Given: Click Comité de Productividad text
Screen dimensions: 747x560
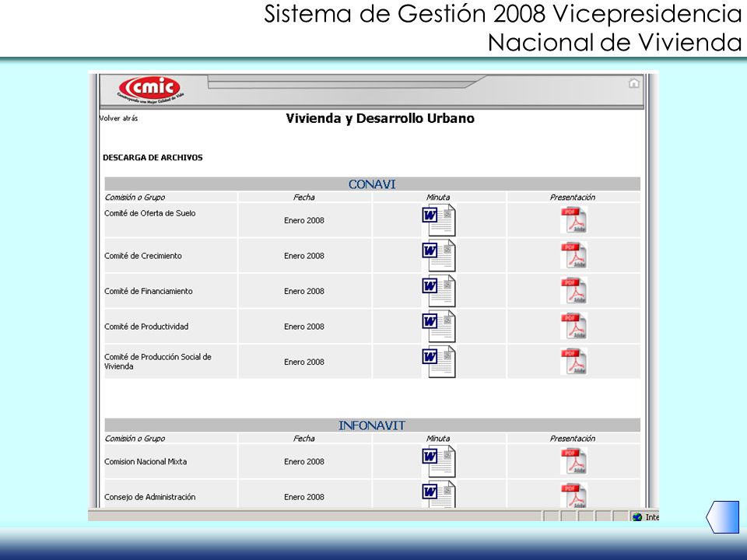Looking at the screenshot, I should click(146, 327).
